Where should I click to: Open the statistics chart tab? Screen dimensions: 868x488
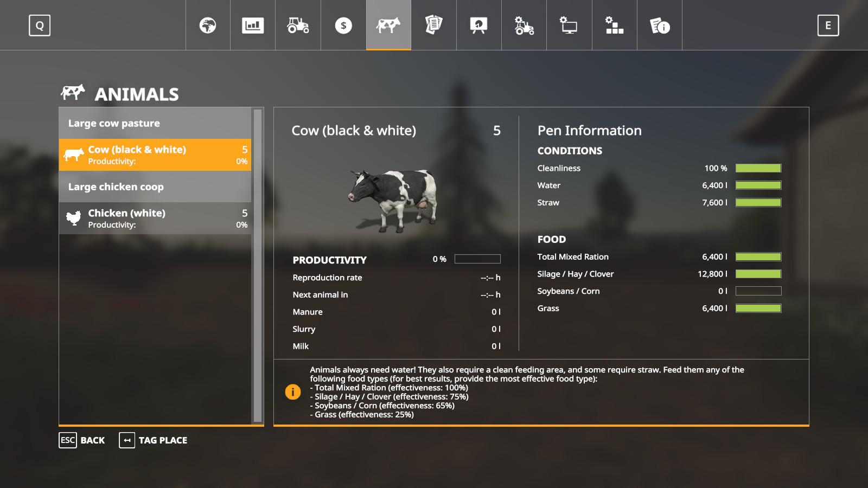(253, 25)
